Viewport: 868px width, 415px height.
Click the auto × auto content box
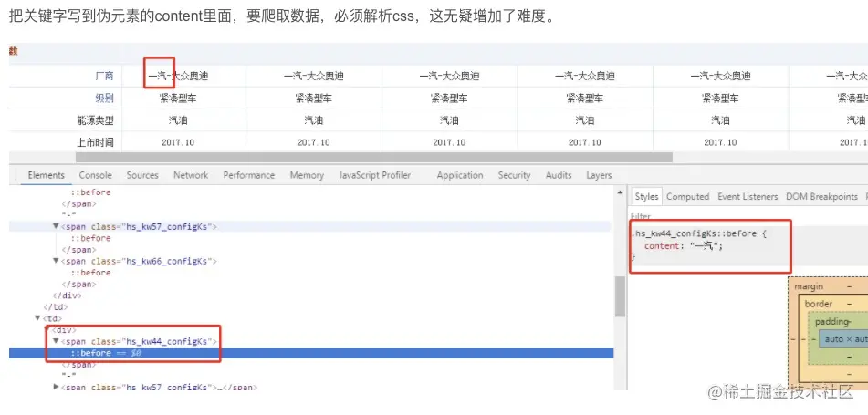click(843, 339)
